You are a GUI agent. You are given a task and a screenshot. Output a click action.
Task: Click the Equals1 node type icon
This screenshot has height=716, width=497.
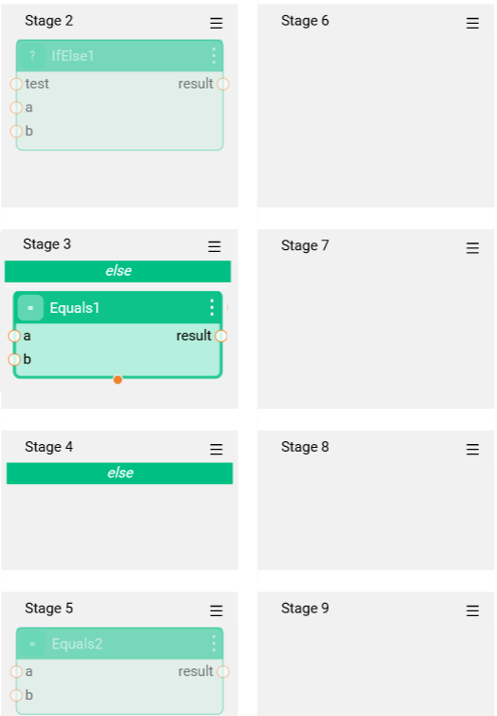(31, 308)
